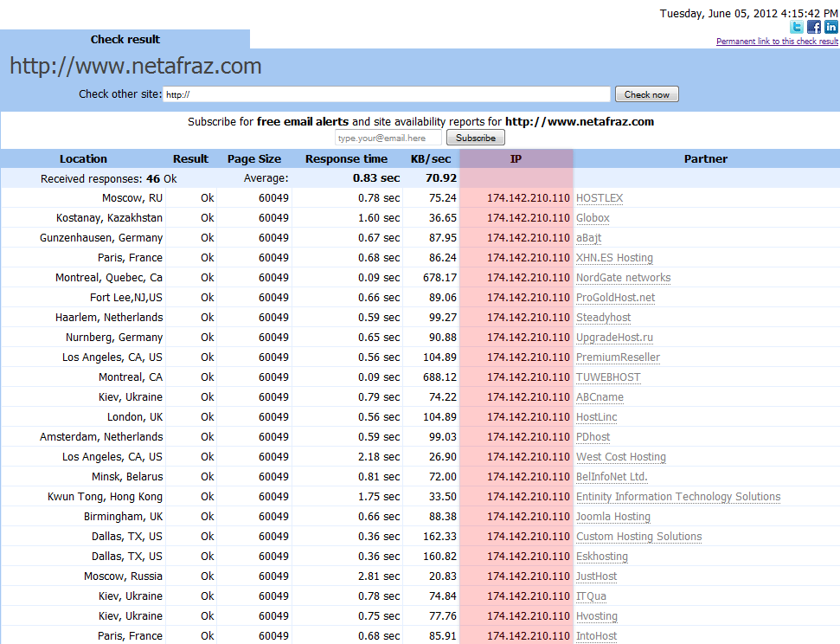Share result via Facebook icon
Image resolution: width=840 pixels, height=644 pixels.
(x=814, y=27)
